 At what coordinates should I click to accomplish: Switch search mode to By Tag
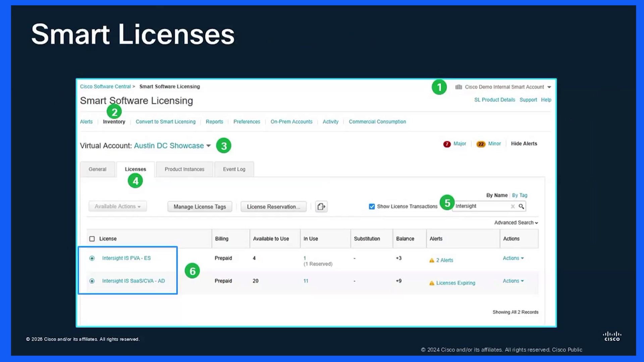point(520,195)
